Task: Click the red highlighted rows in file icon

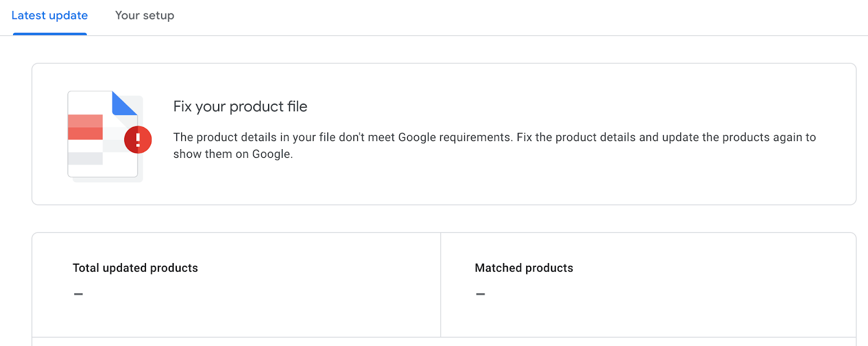Action: 85,127
